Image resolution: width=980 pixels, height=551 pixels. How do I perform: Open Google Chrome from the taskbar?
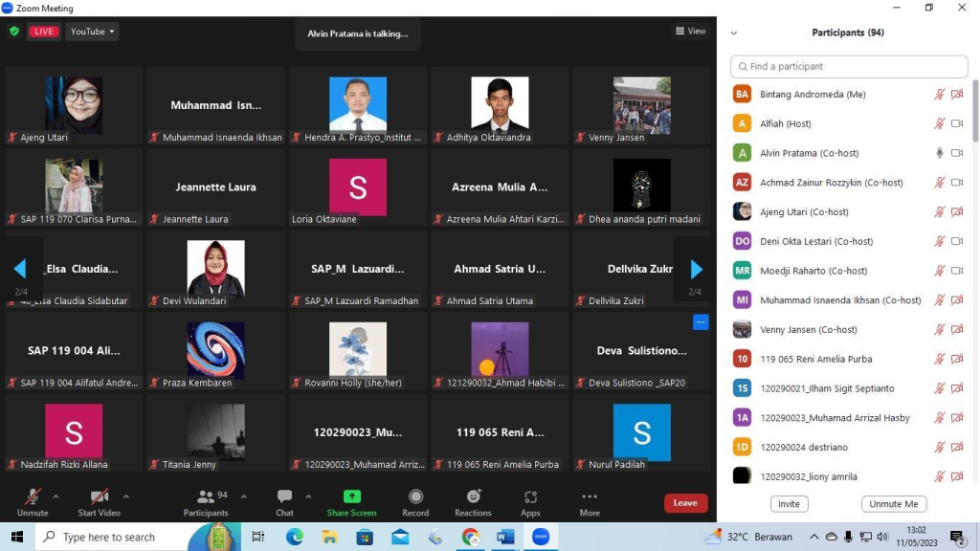pyautogui.click(x=471, y=537)
